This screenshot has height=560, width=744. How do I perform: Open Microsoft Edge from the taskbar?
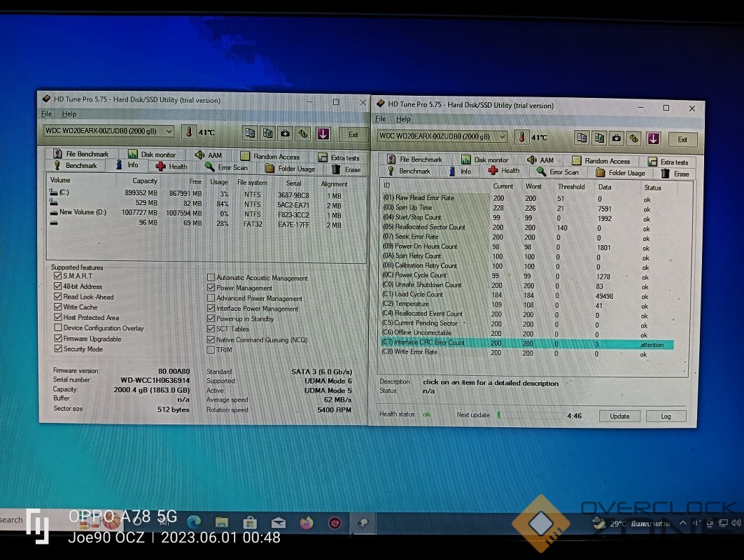[x=193, y=522]
